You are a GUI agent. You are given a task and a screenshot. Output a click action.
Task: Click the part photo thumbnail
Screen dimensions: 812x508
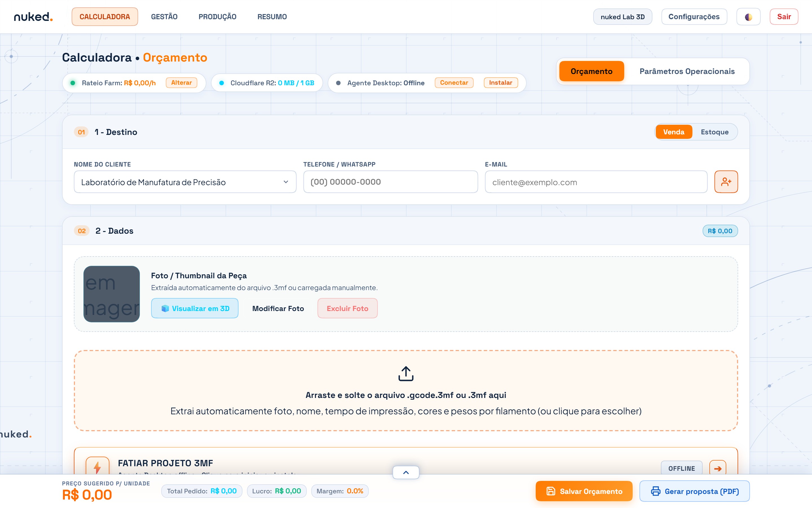(x=111, y=294)
